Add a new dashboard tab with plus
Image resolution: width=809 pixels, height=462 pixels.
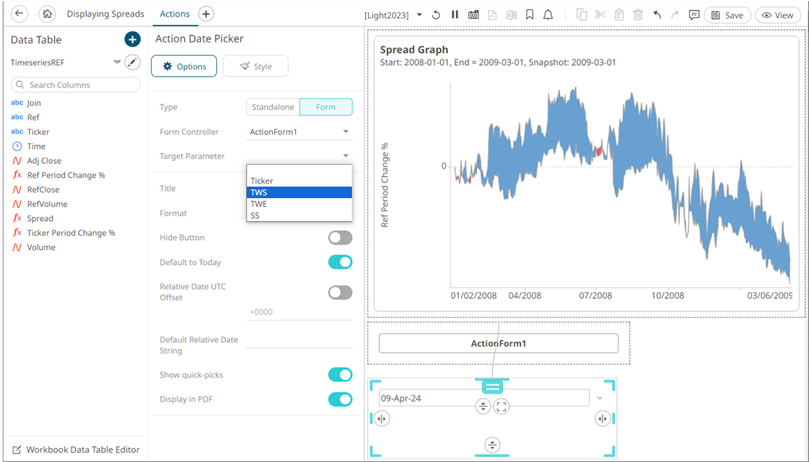(x=206, y=14)
